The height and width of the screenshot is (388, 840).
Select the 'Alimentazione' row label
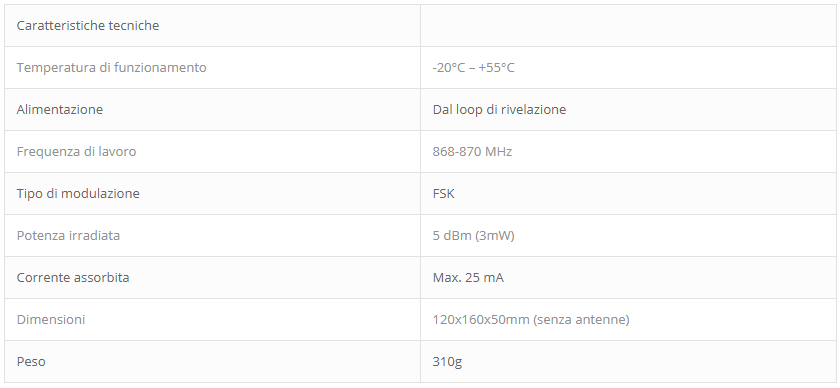pos(59,109)
